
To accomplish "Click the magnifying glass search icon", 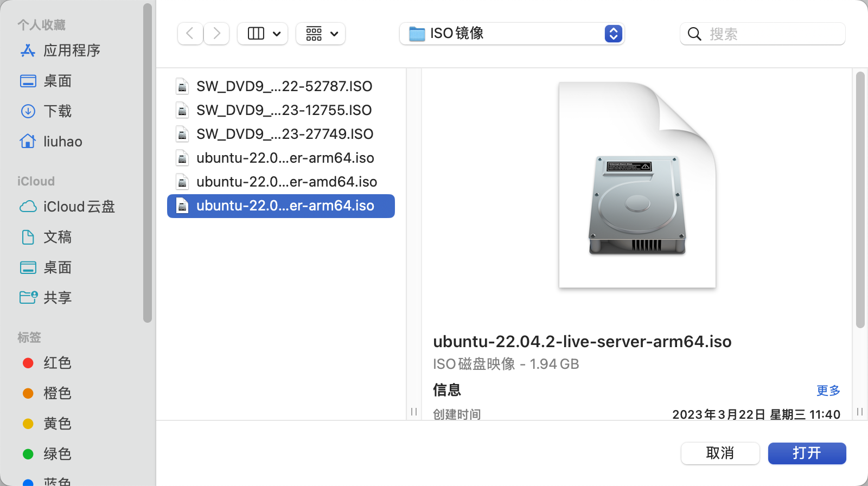I will point(694,34).
